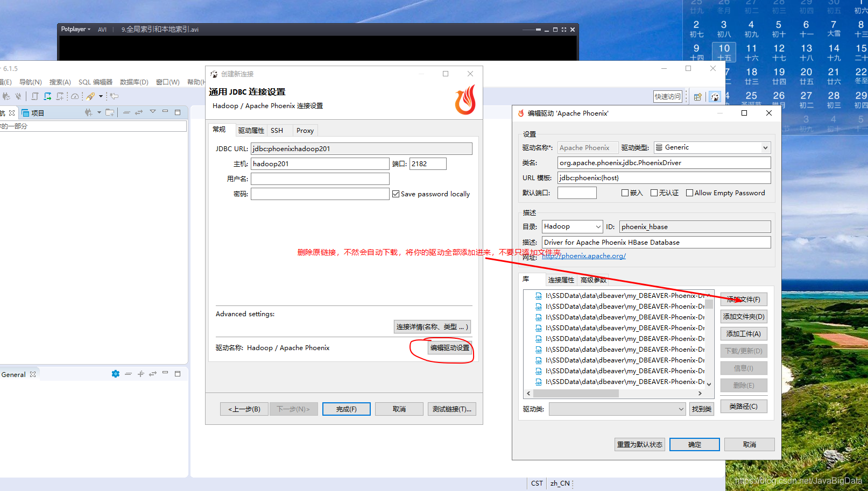Open the 驱动类 combo box

[617, 409]
